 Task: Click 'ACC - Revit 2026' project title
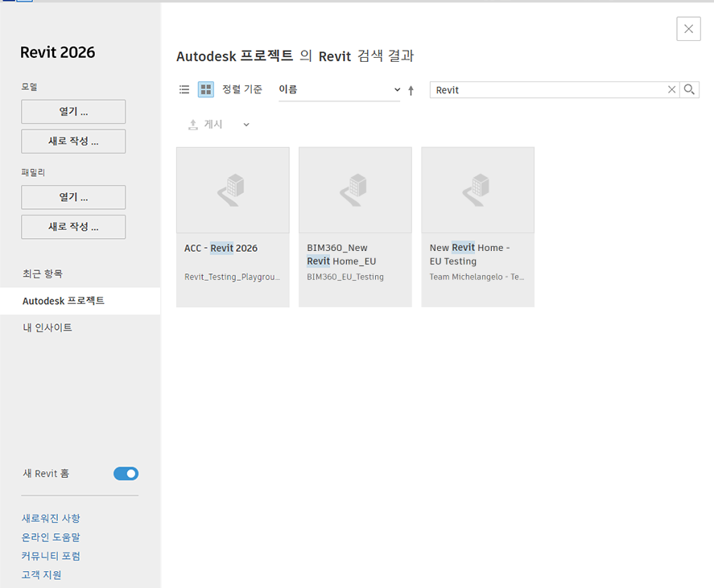pyautogui.click(x=221, y=248)
